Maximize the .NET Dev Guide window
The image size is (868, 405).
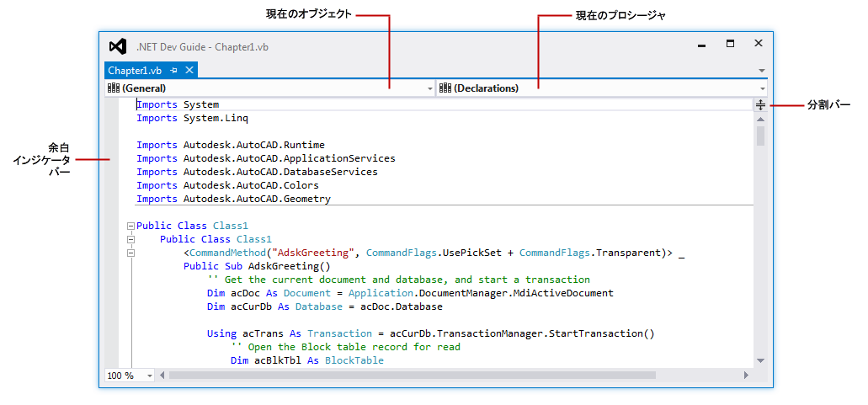pos(730,44)
